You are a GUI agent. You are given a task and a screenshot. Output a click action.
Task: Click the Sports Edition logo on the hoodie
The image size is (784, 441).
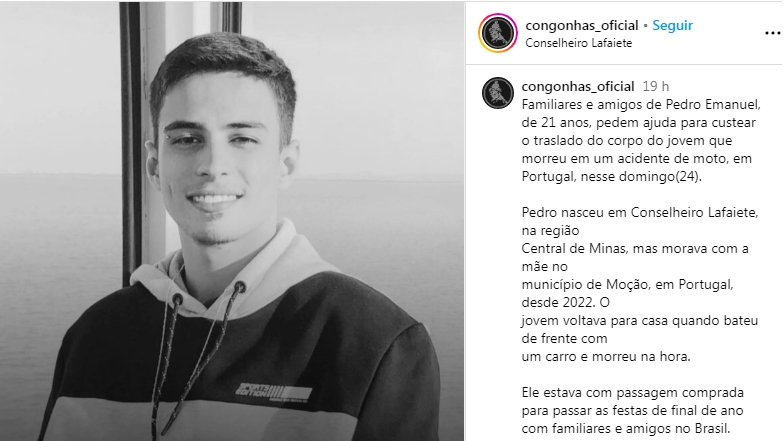coord(274,392)
